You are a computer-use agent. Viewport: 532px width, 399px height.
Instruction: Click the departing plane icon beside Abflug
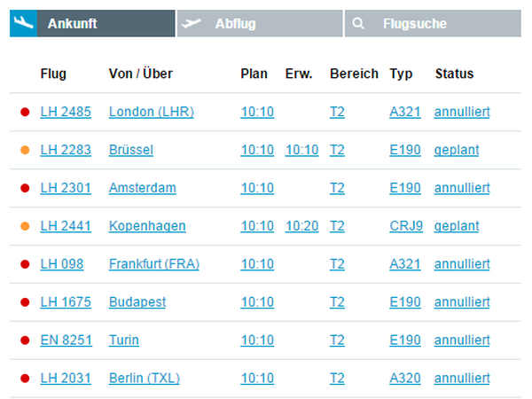pyautogui.click(x=192, y=23)
